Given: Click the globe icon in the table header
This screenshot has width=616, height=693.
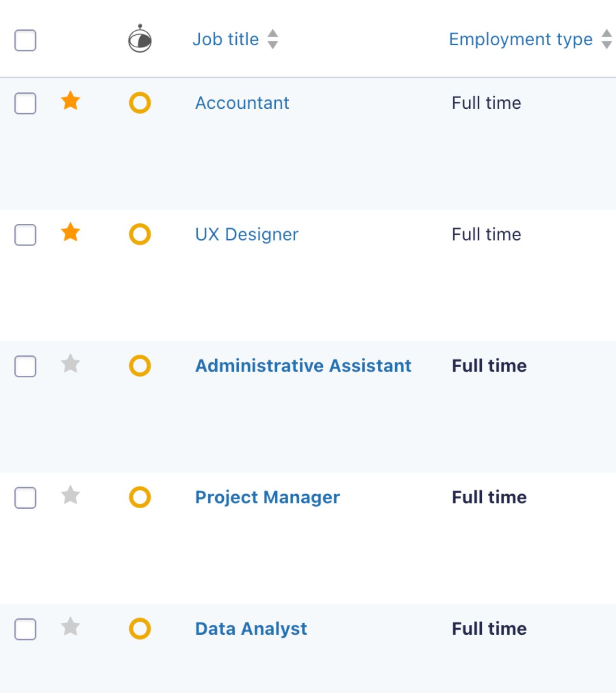Looking at the screenshot, I should click(x=140, y=39).
